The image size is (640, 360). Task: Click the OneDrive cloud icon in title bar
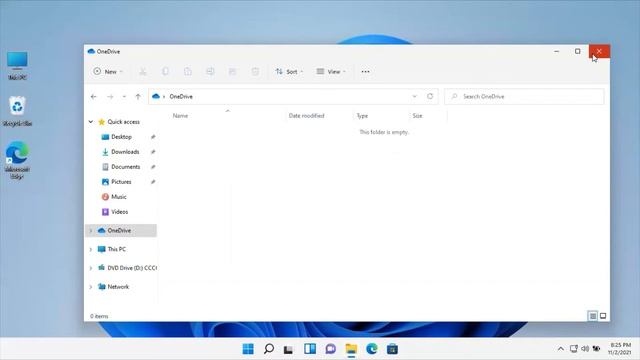[91, 51]
